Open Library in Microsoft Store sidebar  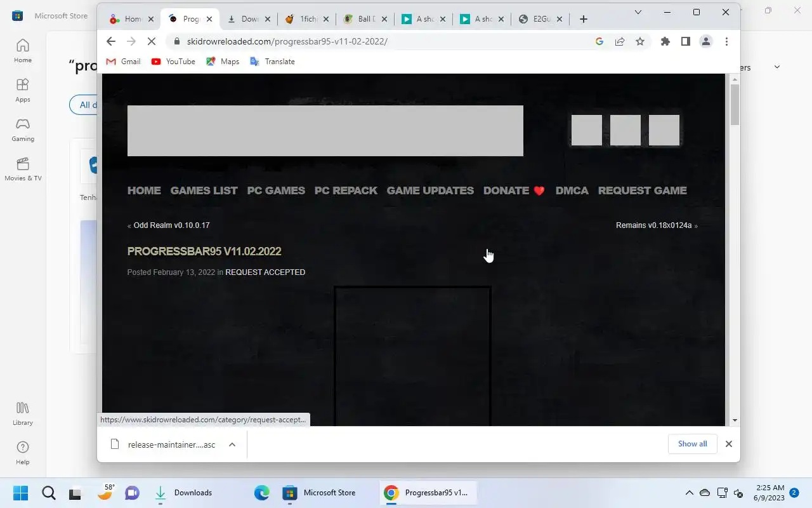point(23,413)
